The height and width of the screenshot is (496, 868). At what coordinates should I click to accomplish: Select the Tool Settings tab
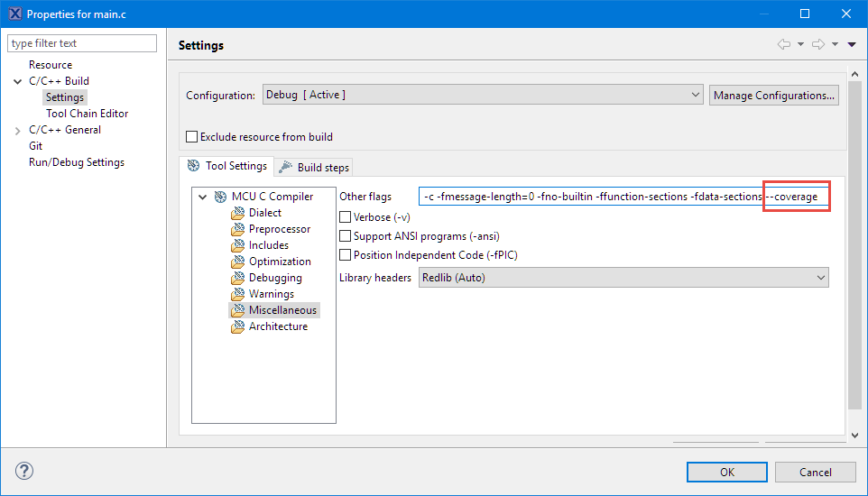click(x=226, y=166)
